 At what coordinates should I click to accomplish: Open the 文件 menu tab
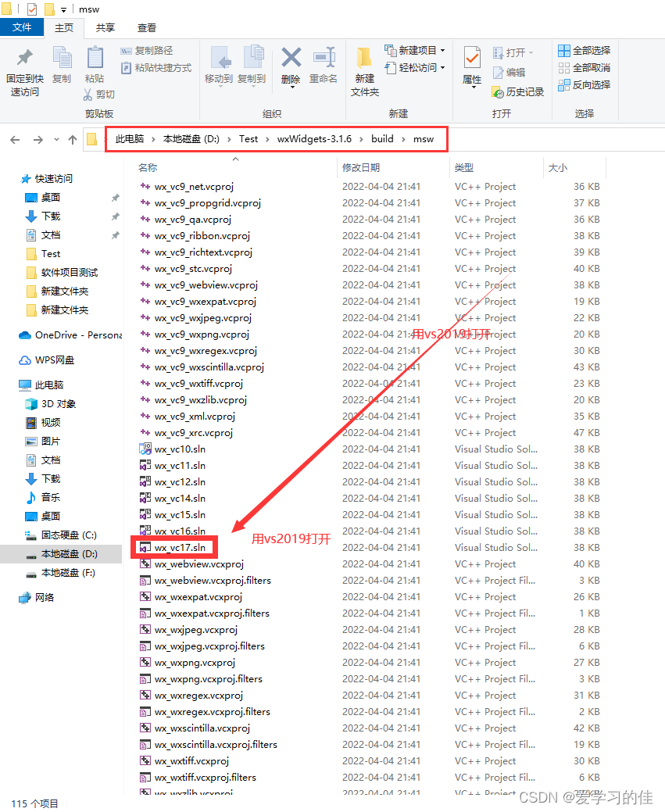[x=22, y=27]
